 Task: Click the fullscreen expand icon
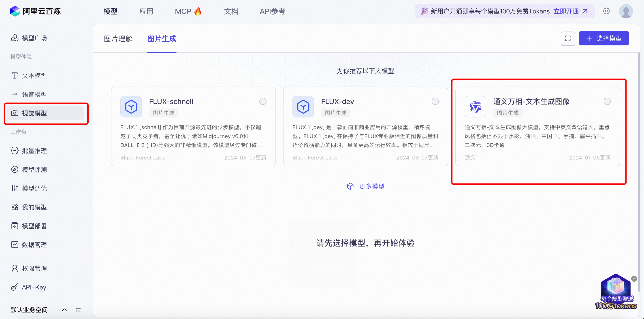point(567,38)
